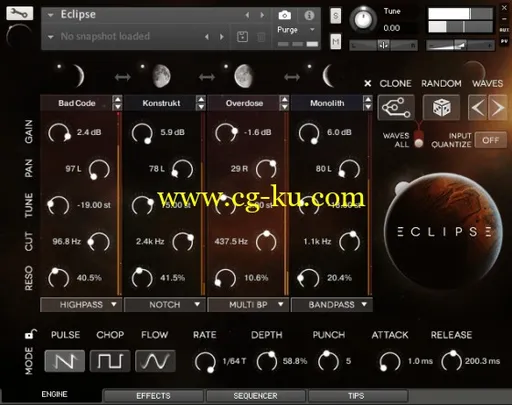Click the camera snapshot icon
Image resolution: width=512 pixels, height=405 pixels.
click(x=285, y=15)
